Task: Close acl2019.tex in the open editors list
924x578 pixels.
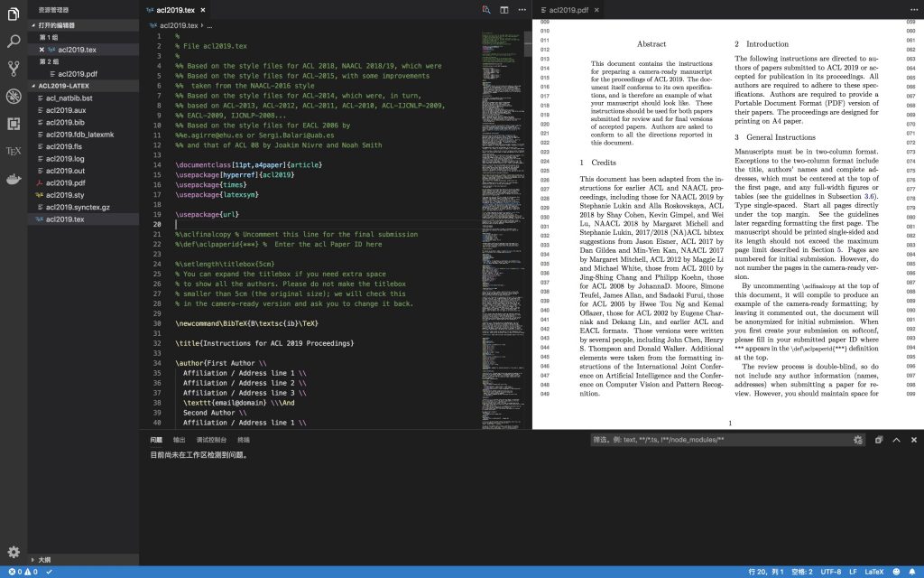Action: [x=42, y=50]
